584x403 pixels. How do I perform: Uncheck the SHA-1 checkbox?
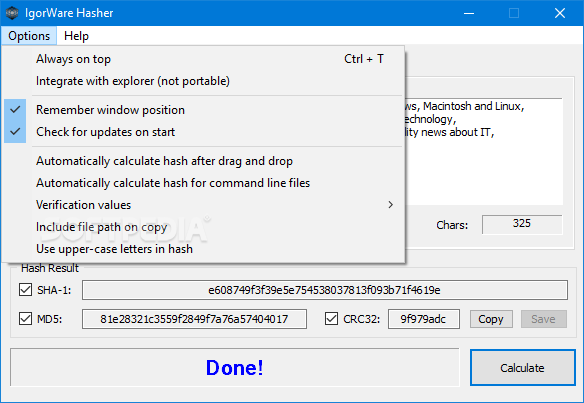tap(25, 289)
